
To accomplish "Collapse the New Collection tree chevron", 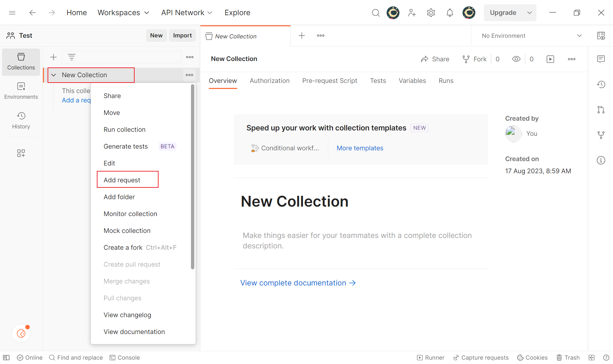I will tap(54, 75).
